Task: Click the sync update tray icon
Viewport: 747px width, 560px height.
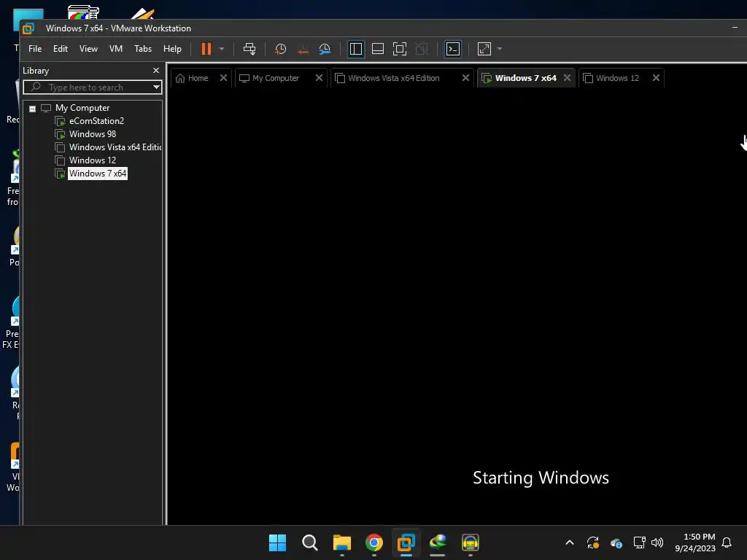Action: [x=593, y=542]
